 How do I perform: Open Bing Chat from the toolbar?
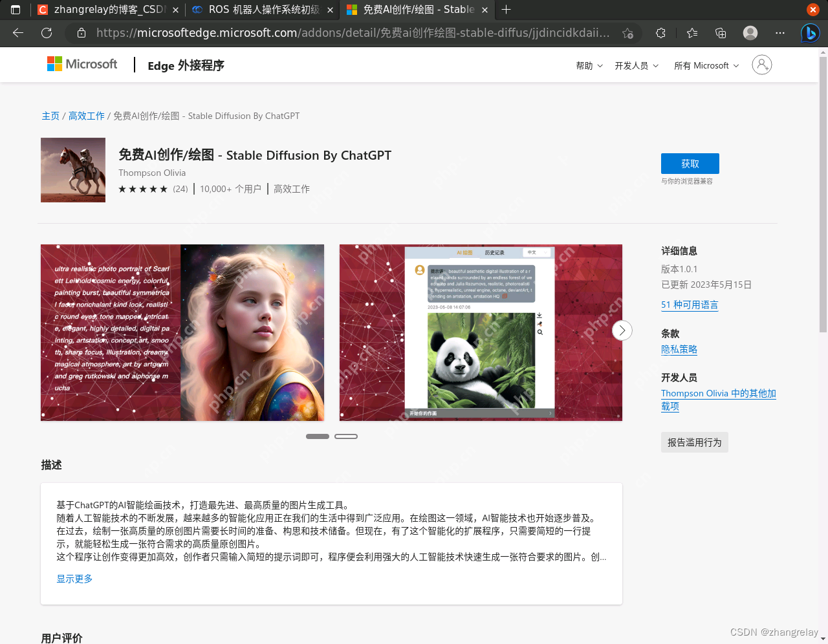click(x=811, y=32)
